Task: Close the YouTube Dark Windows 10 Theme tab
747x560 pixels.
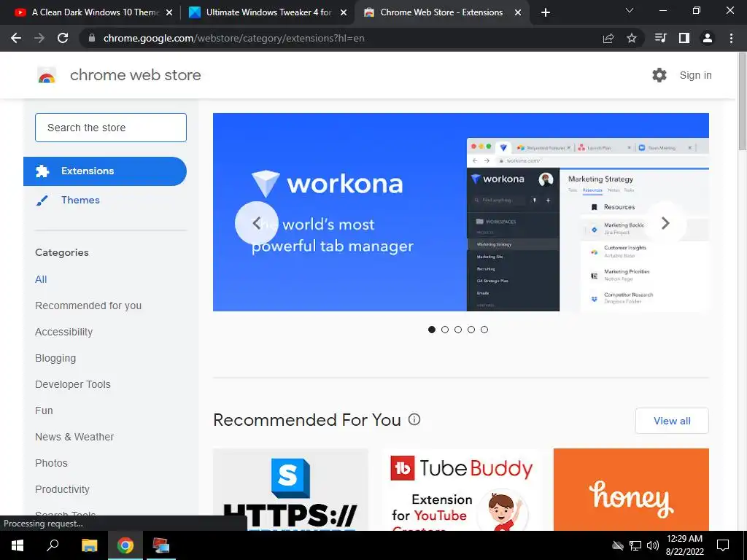Action: [x=169, y=12]
